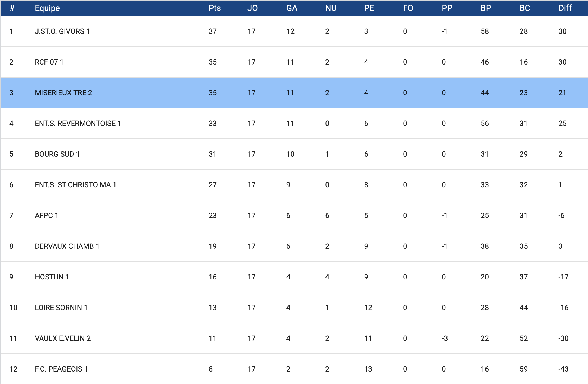Click the # rank column header
Image resolution: width=588 pixels, height=384 pixels.
[x=12, y=8]
